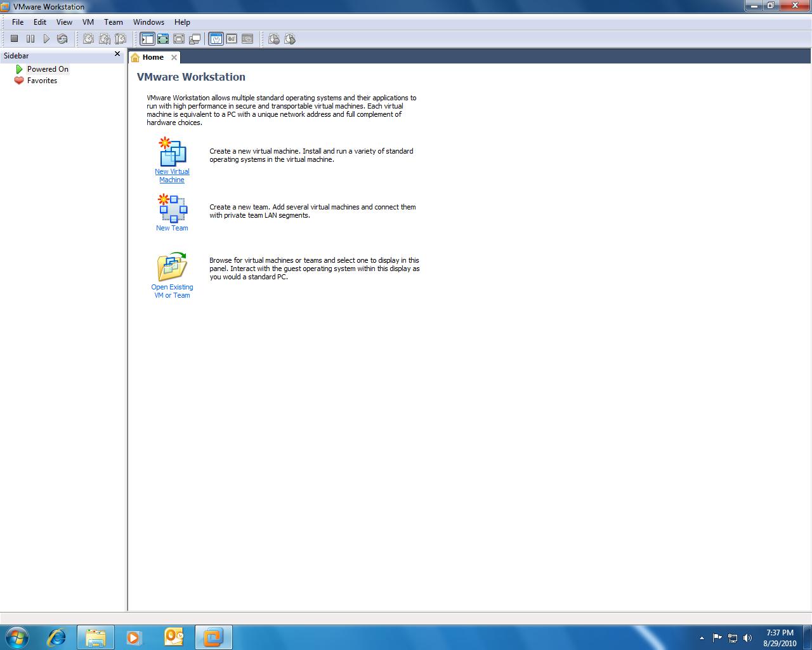Click the New Virtual Machine link
Screen dimensions: 812x650
(172, 176)
